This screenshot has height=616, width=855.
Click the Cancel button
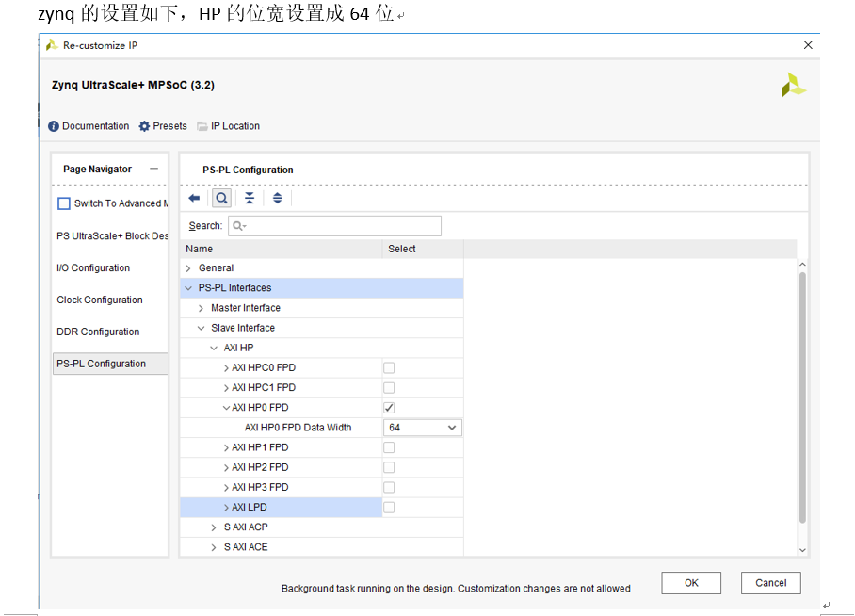pyautogui.click(x=770, y=582)
